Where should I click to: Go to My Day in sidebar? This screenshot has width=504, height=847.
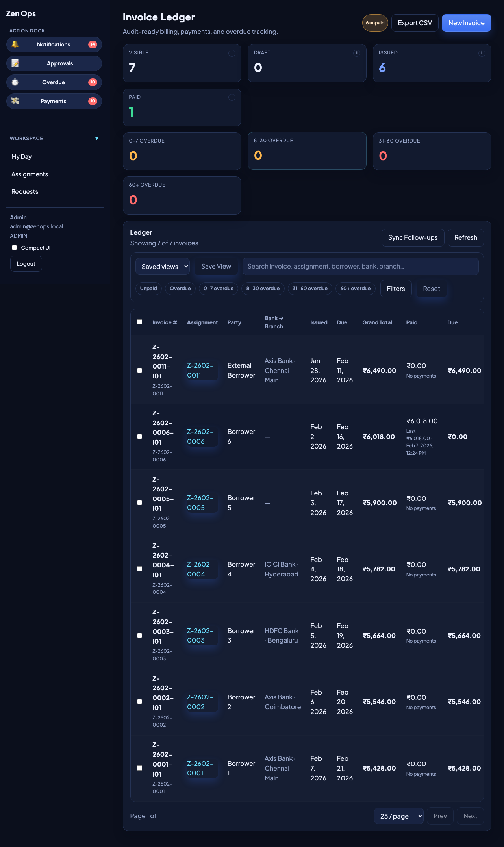click(x=22, y=157)
